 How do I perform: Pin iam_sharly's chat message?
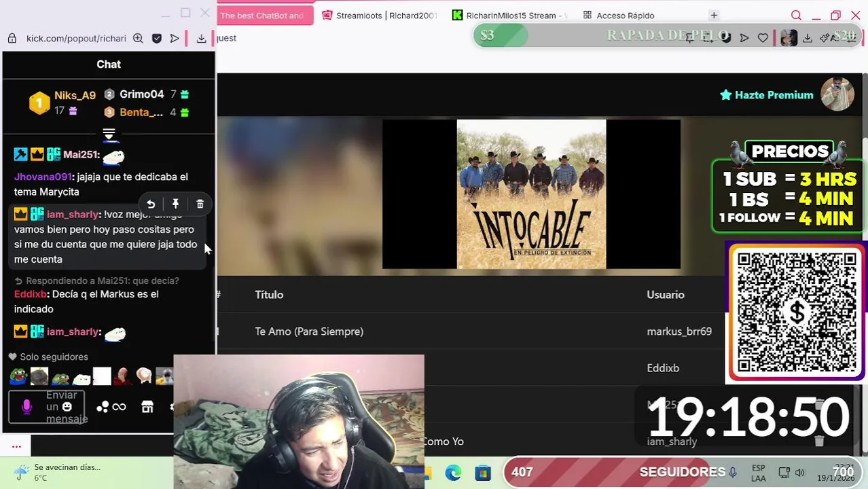[175, 204]
